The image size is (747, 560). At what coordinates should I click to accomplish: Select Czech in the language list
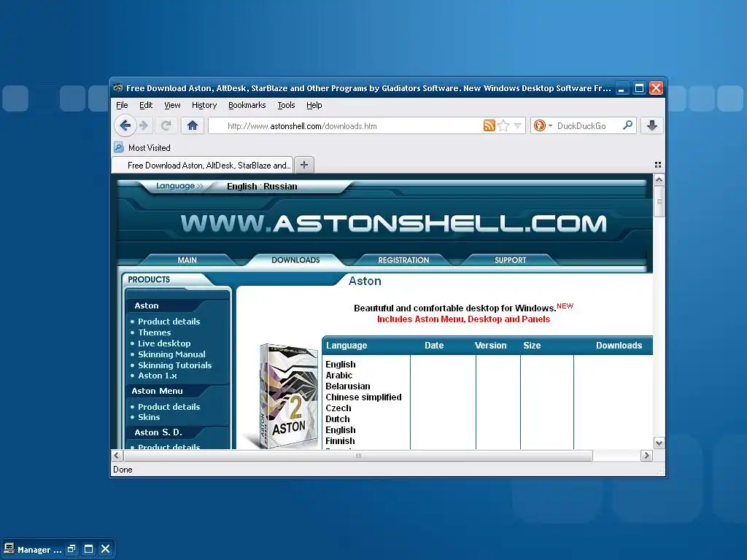[338, 408]
